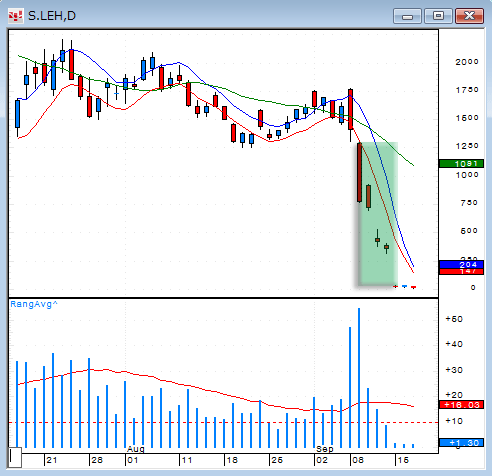
Task: Click the blue +1.30 indicator value
Action: 461,443
